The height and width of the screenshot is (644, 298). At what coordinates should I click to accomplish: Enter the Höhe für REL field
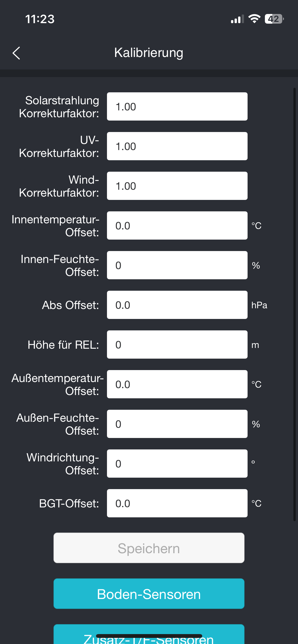point(177,345)
